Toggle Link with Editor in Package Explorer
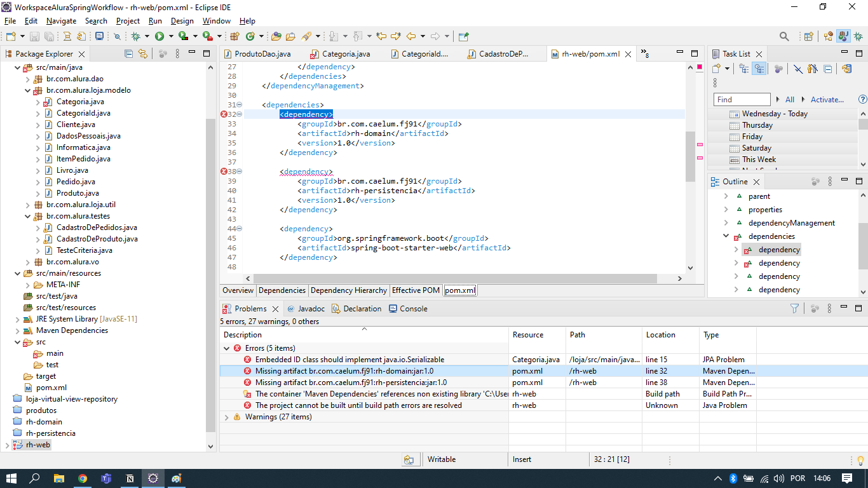Viewport: 868px width, 488px height. point(143,54)
